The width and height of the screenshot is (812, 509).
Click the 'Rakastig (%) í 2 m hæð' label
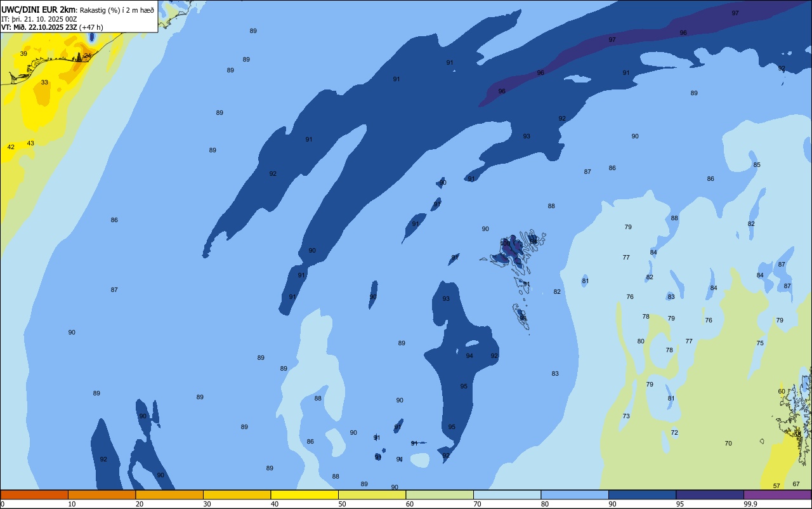coord(117,10)
